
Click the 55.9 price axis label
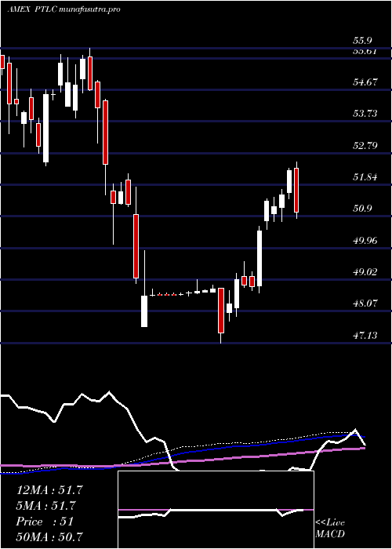click(x=362, y=41)
